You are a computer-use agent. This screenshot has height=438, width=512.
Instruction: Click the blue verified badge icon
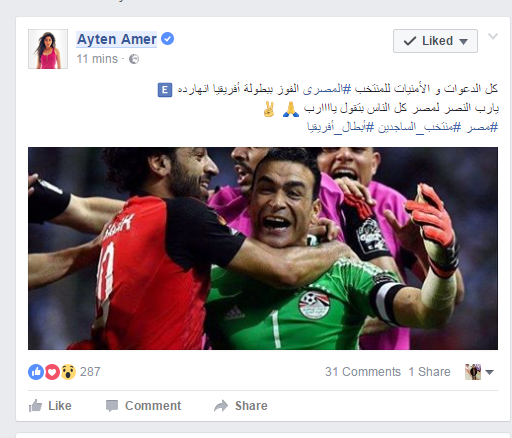[167, 39]
